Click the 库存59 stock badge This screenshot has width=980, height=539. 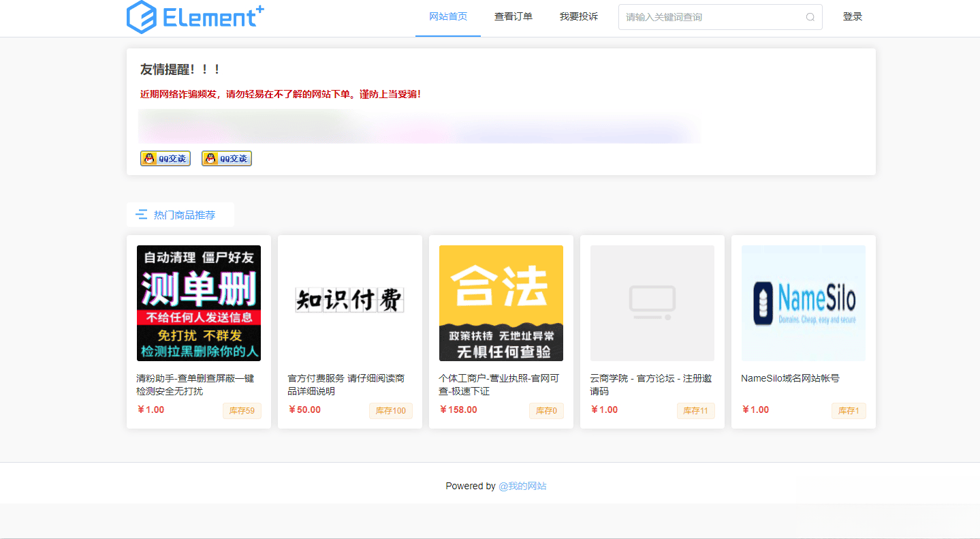(242, 411)
